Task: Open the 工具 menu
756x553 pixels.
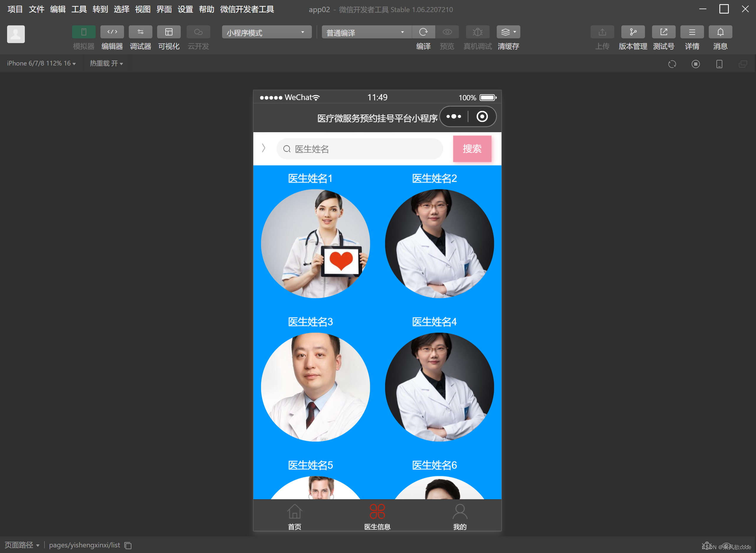Action: [x=79, y=9]
